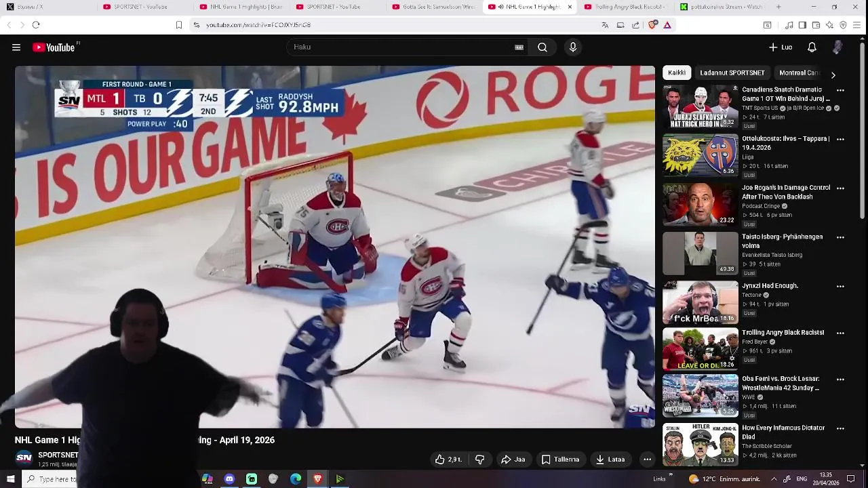Image resolution: width=868 pixels, height=488 pixels.
Task: Switch to the X browser tab
Action: pos(47,7)
